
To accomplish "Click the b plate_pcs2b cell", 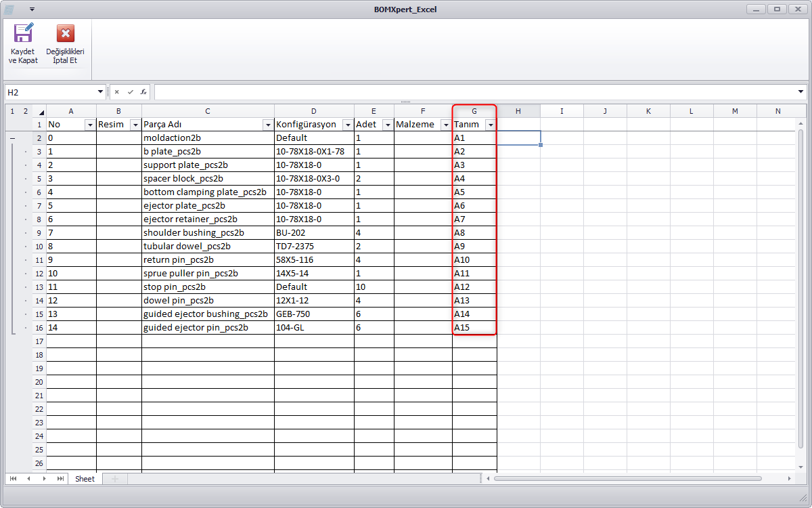I will (x=208, y=152).
